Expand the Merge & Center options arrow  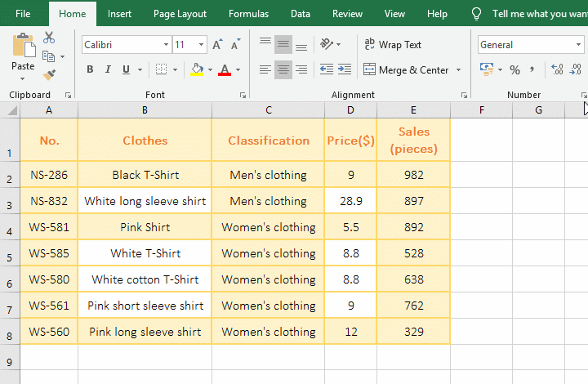(x=458, y=69)
